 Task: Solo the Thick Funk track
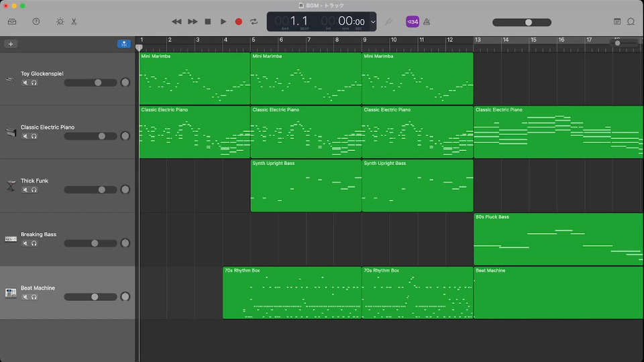pyautogui.click(x=34, y=190)
